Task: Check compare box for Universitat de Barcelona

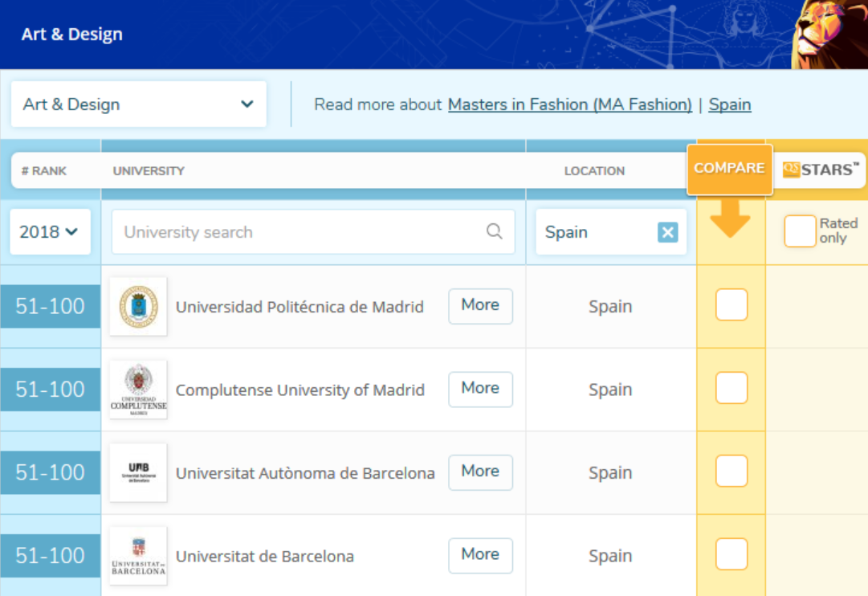Action: (x=731, y=554)
